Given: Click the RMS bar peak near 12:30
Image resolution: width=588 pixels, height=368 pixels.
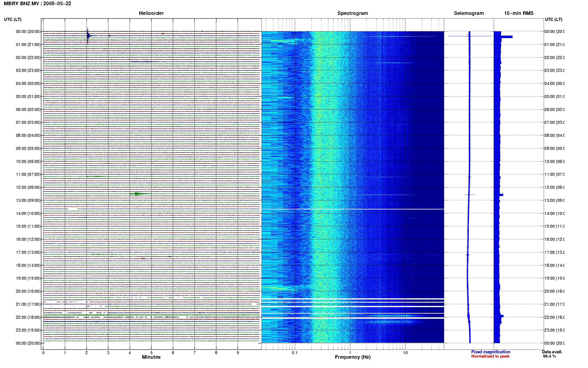Looking at the screenshot, I should [x=498, y=195].
